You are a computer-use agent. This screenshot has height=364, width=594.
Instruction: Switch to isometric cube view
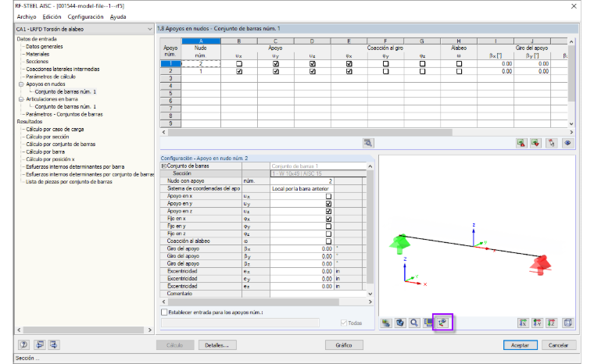coord(568,323)
